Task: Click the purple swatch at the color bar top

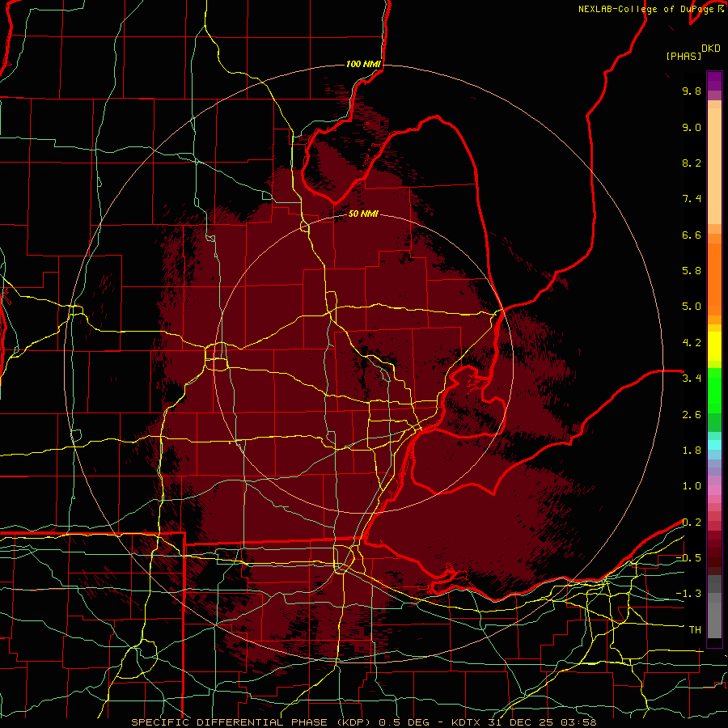Action: 714,81
